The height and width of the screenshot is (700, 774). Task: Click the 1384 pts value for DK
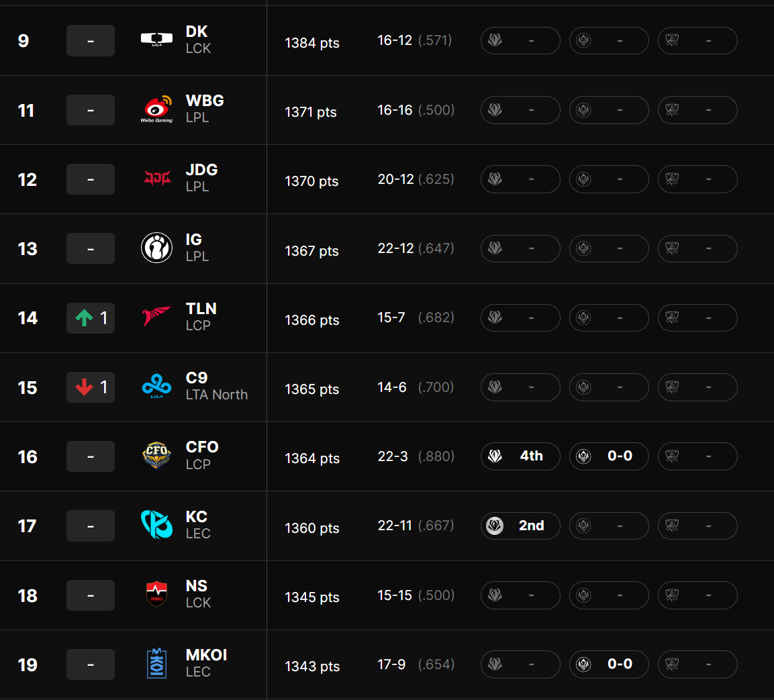(312, 43)
